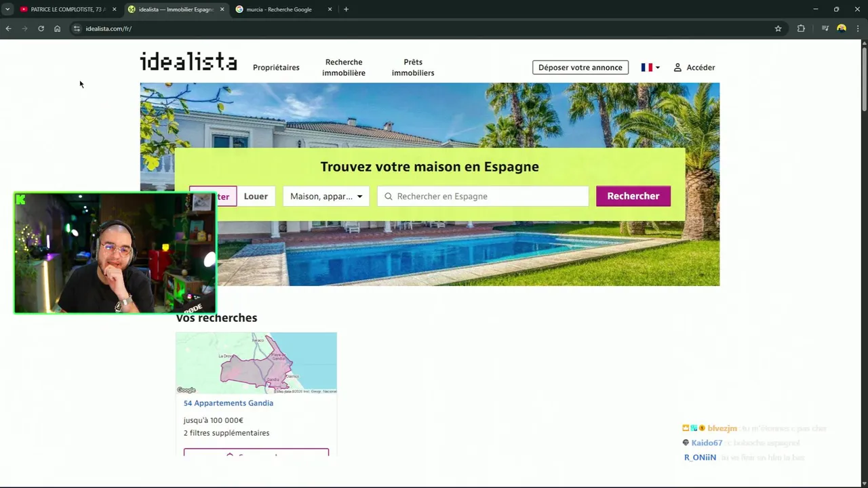The width and height of the screenshot is (868, 488).
Task: Open the Recherche immobilière menu
Action: click(344, 68)
